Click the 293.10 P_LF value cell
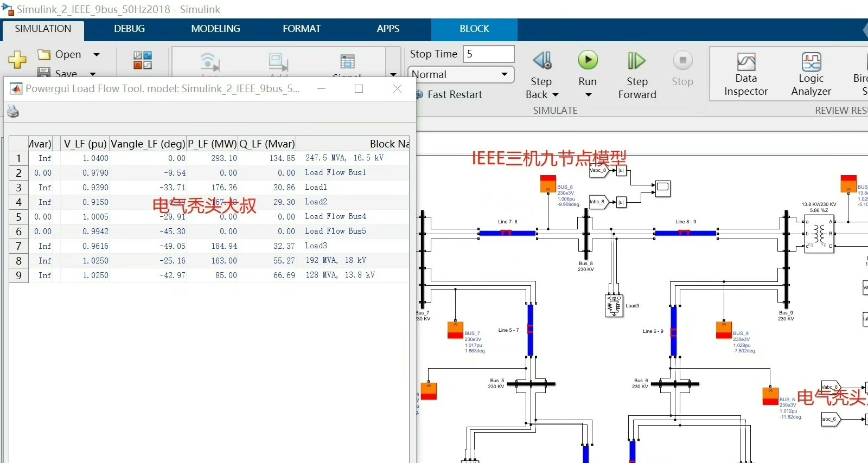Image resolution: width=868 pixels, height=463 pixels. pyautogui.click(x=212, y=158)
